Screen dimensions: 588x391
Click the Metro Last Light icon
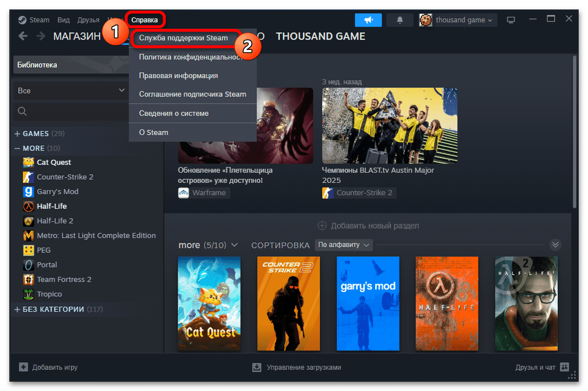28,235
